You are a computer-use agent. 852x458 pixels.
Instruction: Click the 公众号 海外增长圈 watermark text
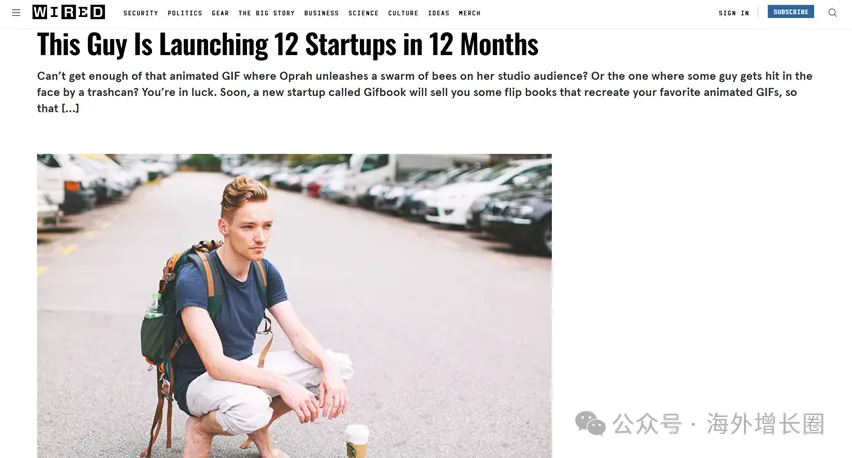click(x=718, y=424)
